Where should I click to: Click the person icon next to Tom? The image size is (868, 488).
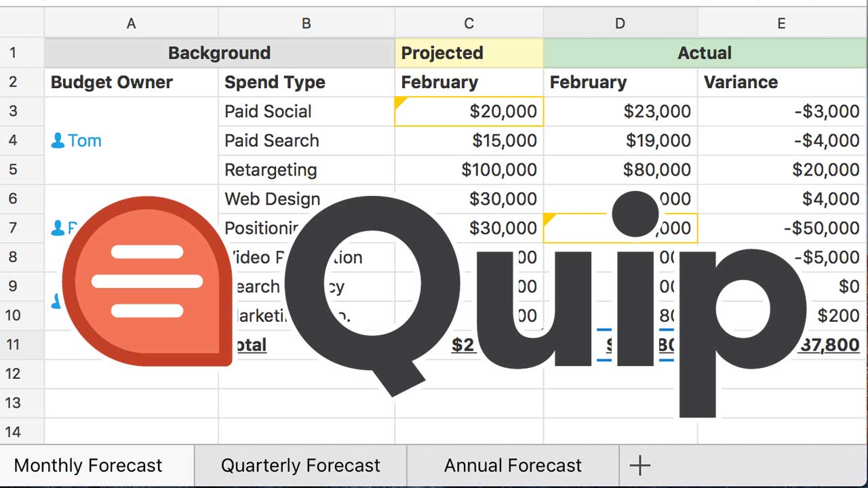pos(58,140)
